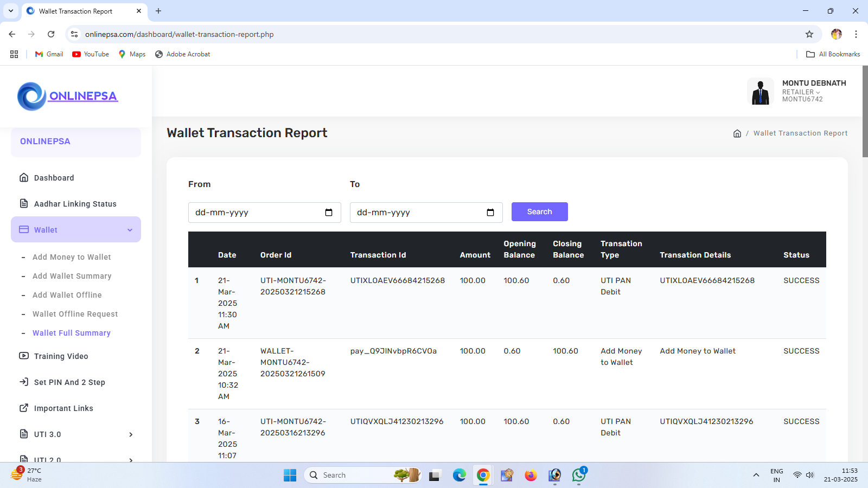Open the YouTube bookmark

point(91,54)
